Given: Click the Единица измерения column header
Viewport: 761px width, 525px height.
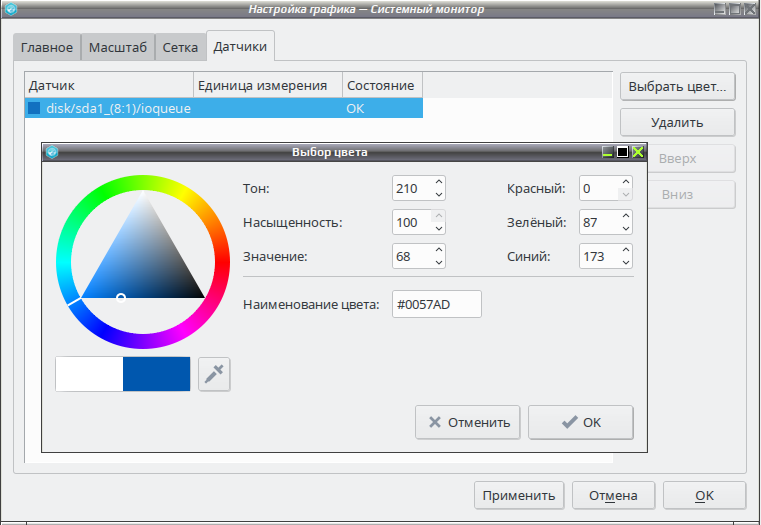Looking at the screenshot, I should (268, 85).
